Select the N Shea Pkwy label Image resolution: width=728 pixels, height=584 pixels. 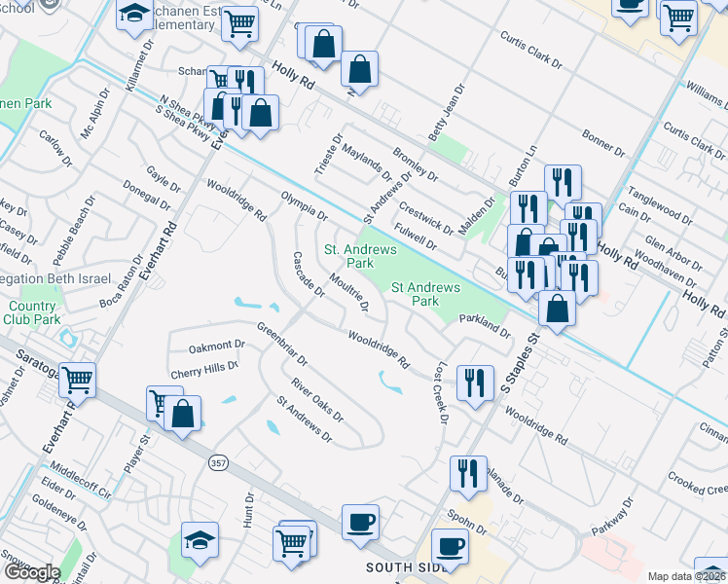[188, 113]
